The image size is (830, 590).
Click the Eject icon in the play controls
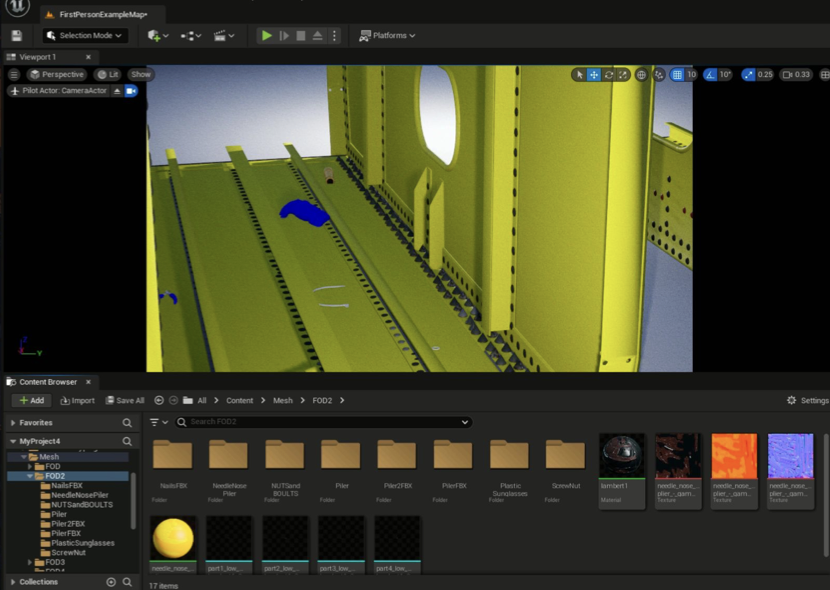coord(318,36)
